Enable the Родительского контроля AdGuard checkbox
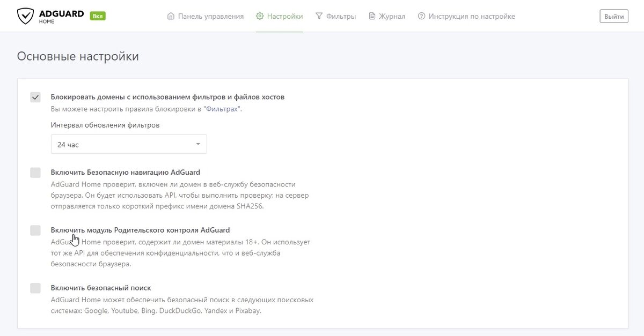The height and width of the screenshot is (336, 644). (x=35, y=230)
